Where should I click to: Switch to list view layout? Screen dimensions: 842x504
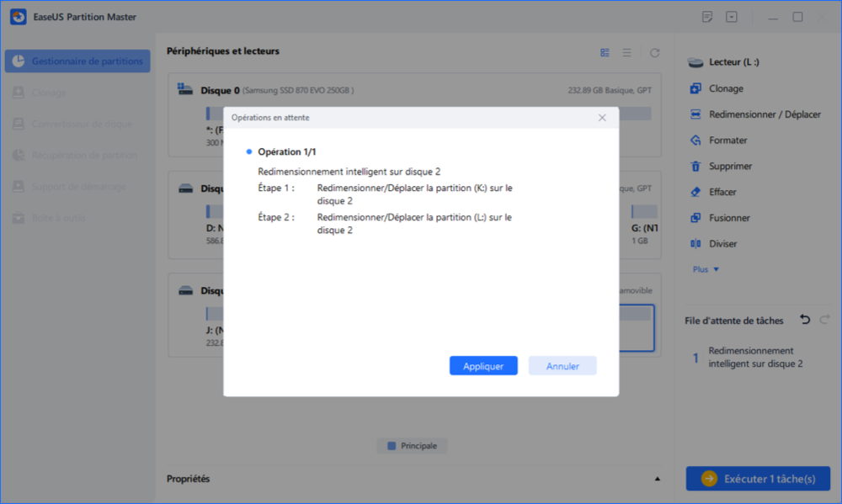tap(627, 52)
